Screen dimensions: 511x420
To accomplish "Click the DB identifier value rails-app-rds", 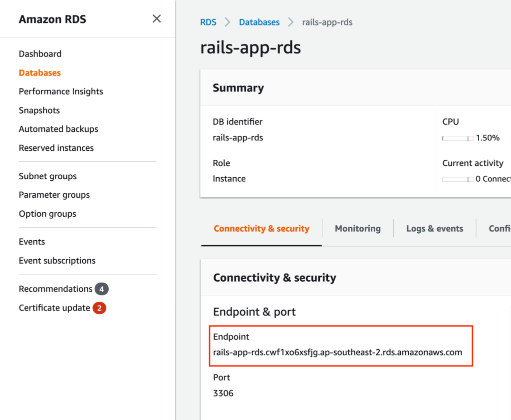I will click(238, 138).
